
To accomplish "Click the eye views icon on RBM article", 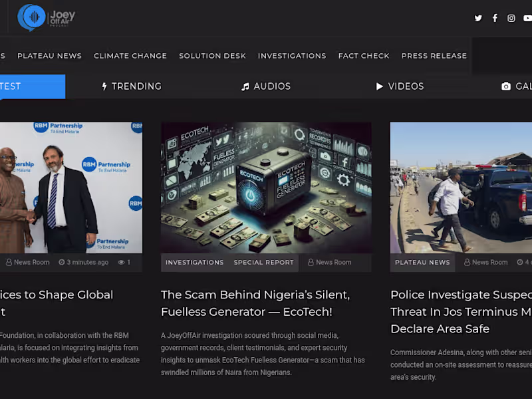I will point(121,262).
